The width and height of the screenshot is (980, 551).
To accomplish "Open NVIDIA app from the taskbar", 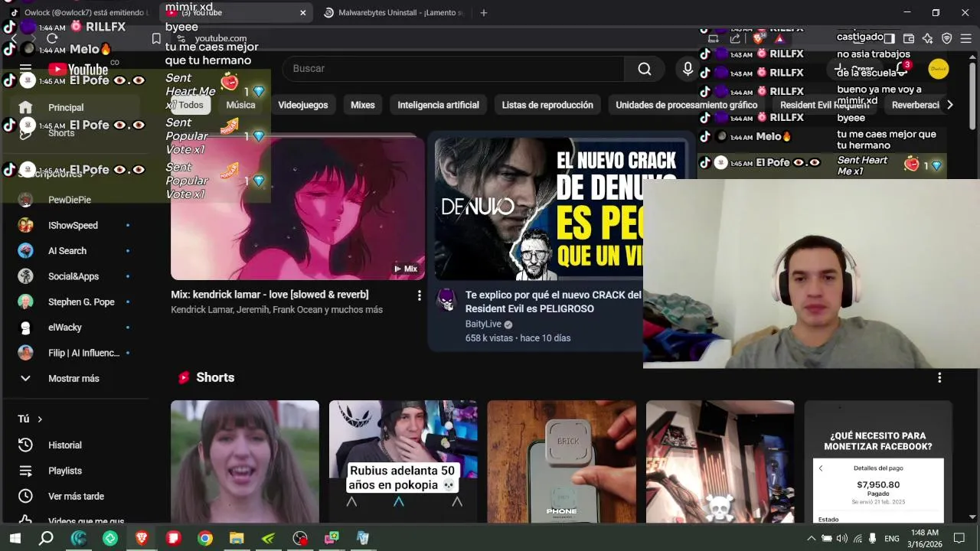I will point(268,538).
